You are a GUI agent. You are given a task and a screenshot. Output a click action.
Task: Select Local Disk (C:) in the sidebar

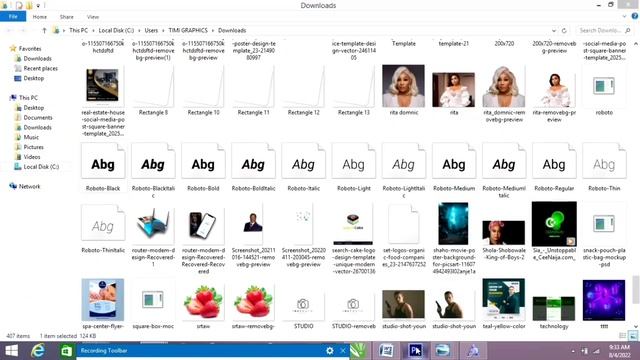[41, 167]
